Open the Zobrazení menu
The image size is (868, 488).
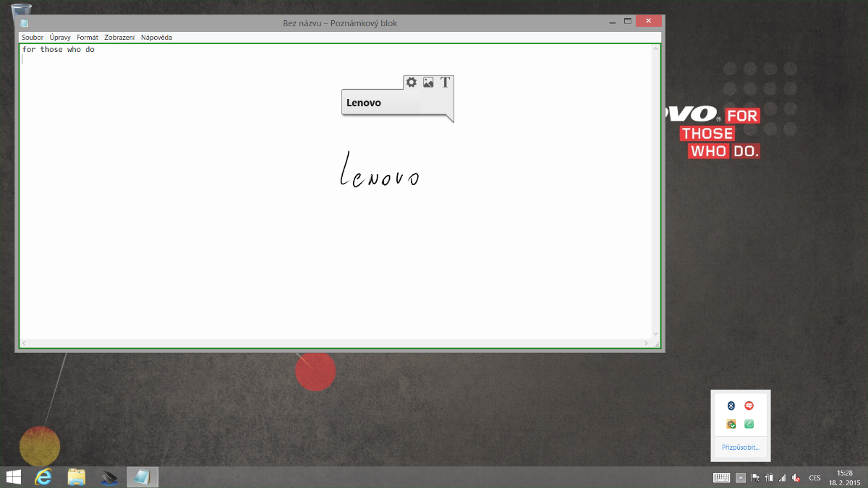tap(119, 37)
